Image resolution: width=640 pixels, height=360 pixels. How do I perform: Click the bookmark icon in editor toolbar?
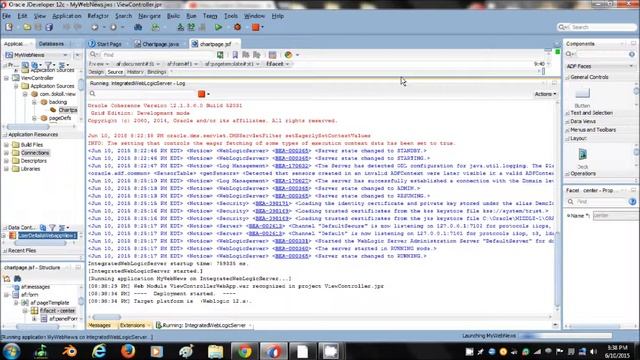(235, 55)
